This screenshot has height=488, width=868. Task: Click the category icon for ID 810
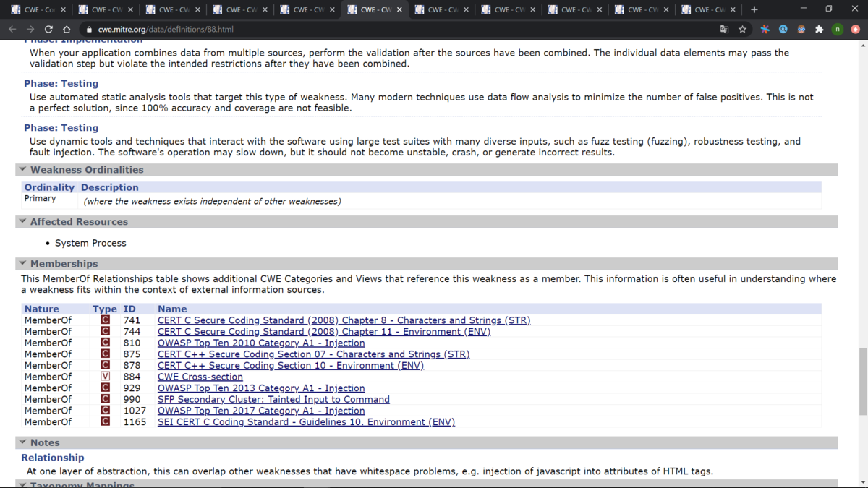tap(105, 343)
